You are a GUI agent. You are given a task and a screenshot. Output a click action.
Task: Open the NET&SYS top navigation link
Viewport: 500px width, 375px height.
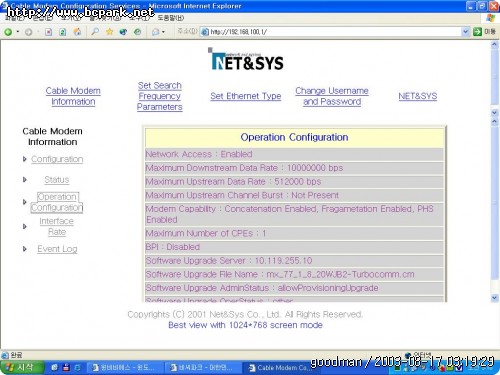[x=418, y=96]
